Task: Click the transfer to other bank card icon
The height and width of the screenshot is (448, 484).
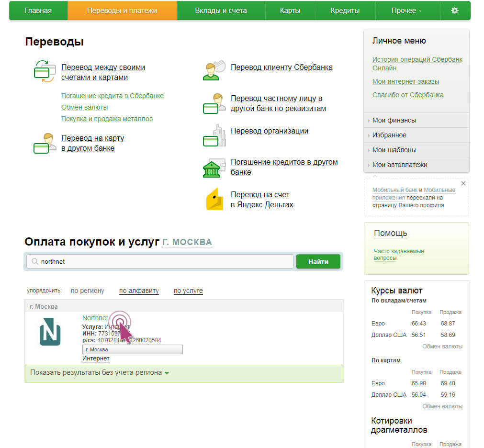Action: click(x=45, y=143)
